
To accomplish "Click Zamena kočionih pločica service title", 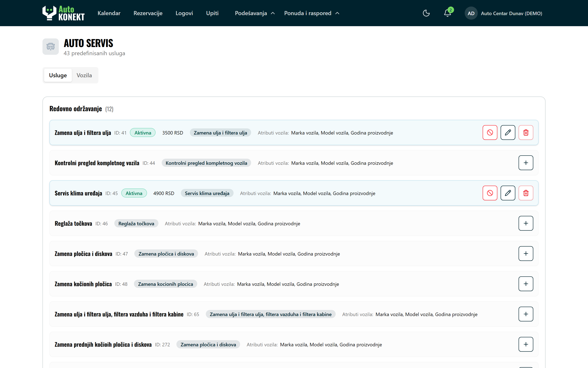I will [83, 284].
